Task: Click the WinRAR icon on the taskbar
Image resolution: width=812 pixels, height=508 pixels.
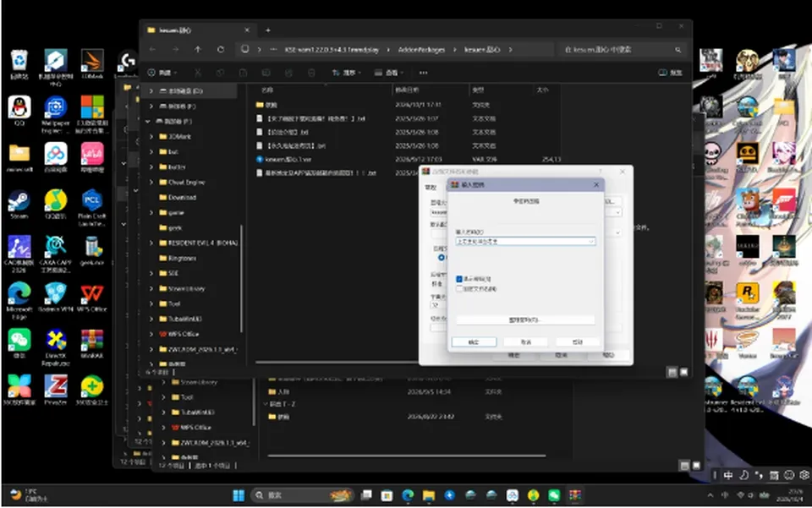Action: click(x=575, y=495)
